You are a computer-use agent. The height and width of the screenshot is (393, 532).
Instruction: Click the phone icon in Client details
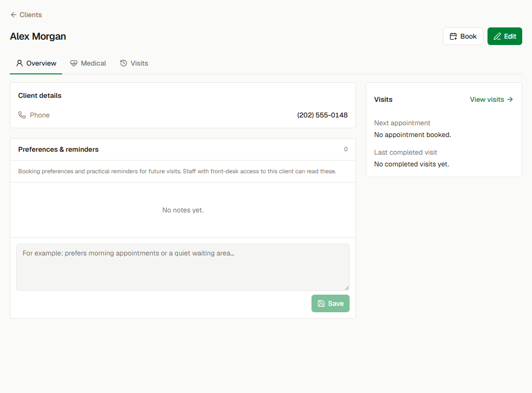click(x=22, y=115)
